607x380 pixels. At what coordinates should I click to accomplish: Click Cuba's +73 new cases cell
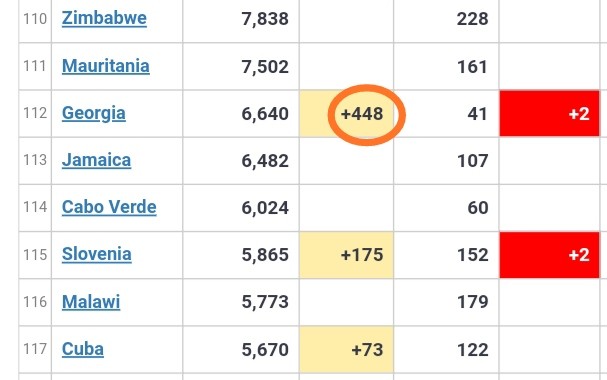(346, 350)
